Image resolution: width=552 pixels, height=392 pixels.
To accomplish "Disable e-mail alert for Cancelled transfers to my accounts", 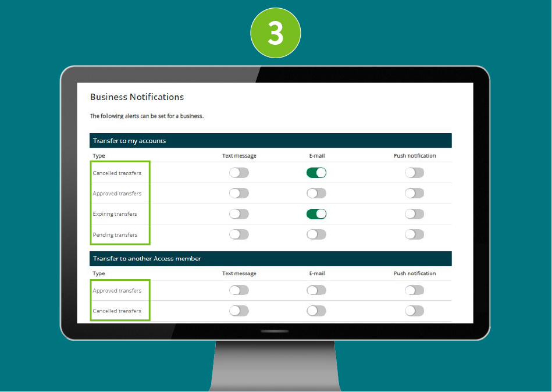I will [x=316, y=173].
